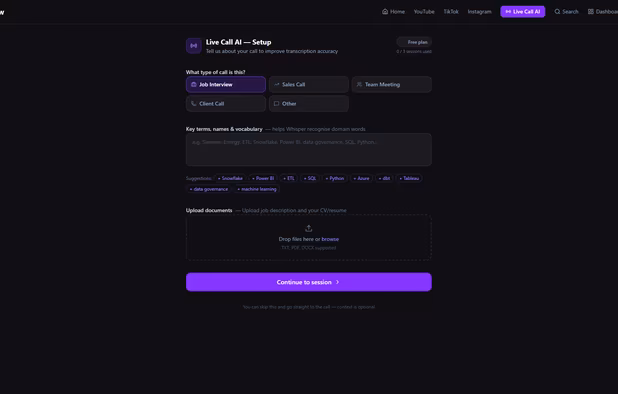The height and width of the screenshot is (394, 618).
Task: Click the upload arrow icon
Action: tap(309, 228)
